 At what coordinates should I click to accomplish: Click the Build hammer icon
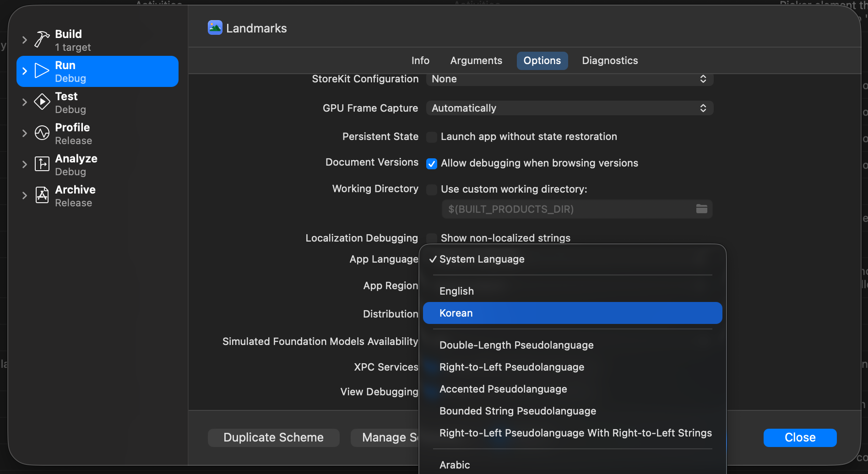coord(42,40)
